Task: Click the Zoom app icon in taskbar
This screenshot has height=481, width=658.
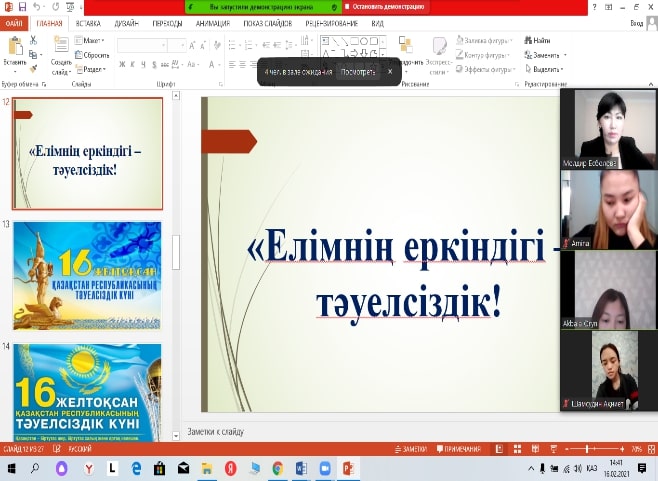Action: tap(325, 467)
